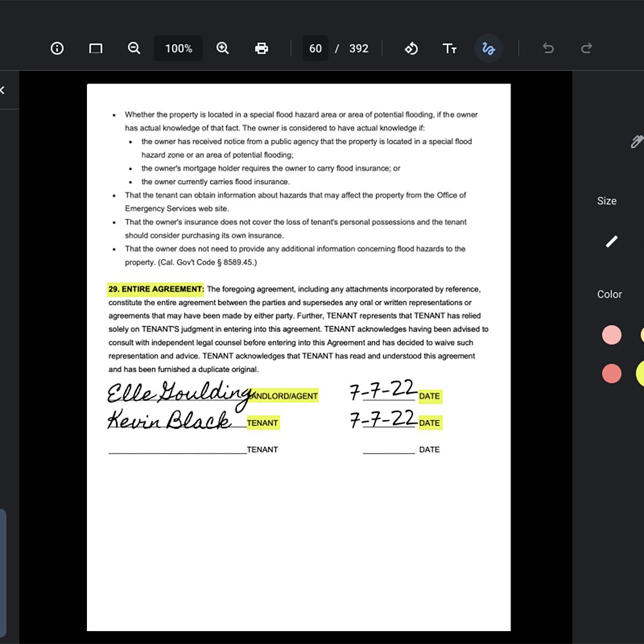Click the page number field showing 60
This screenshot has height=644, width=644.
click(316, 48)
